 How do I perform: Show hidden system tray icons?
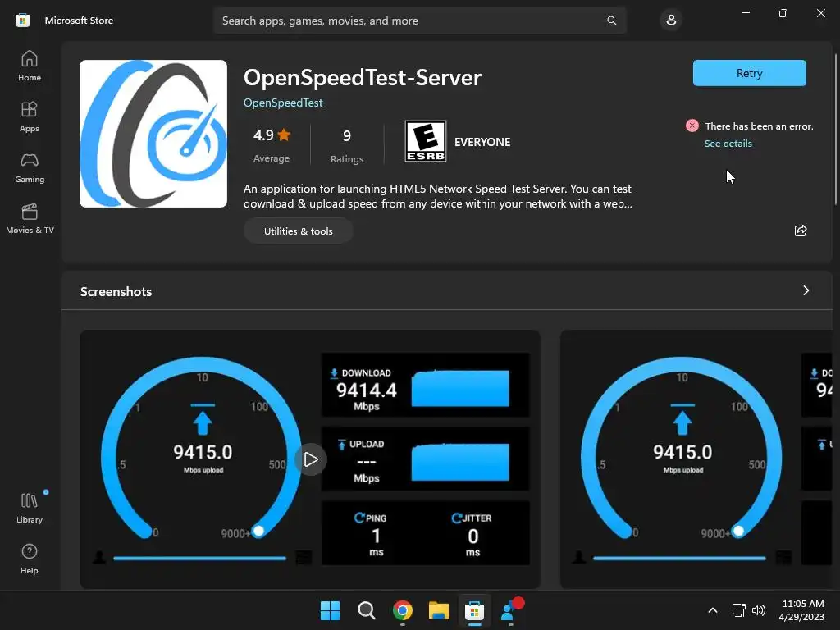pos(713,610)
